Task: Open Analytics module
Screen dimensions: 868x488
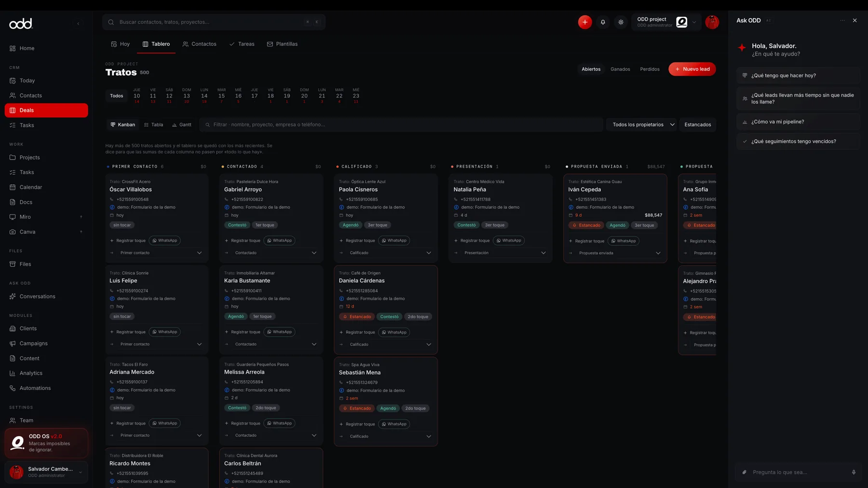Action: pos(46,373)
